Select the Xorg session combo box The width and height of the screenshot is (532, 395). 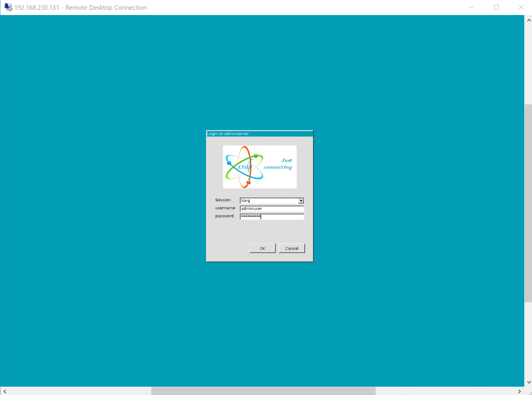pos(272,201)
